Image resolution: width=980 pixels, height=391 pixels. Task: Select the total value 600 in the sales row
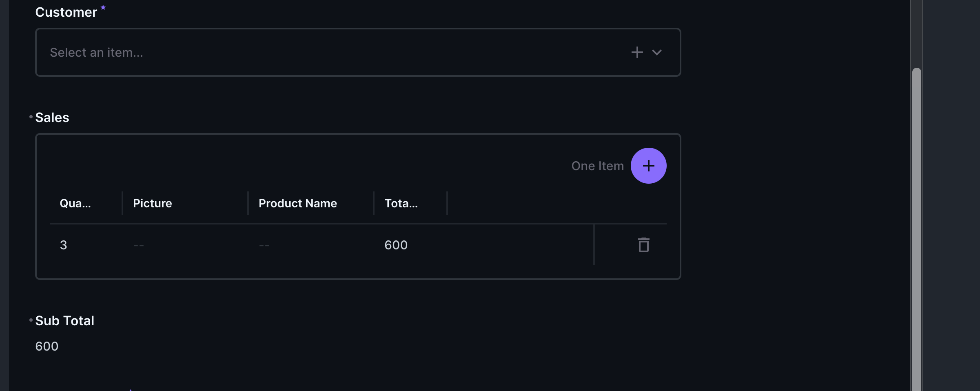coord(395,245)
